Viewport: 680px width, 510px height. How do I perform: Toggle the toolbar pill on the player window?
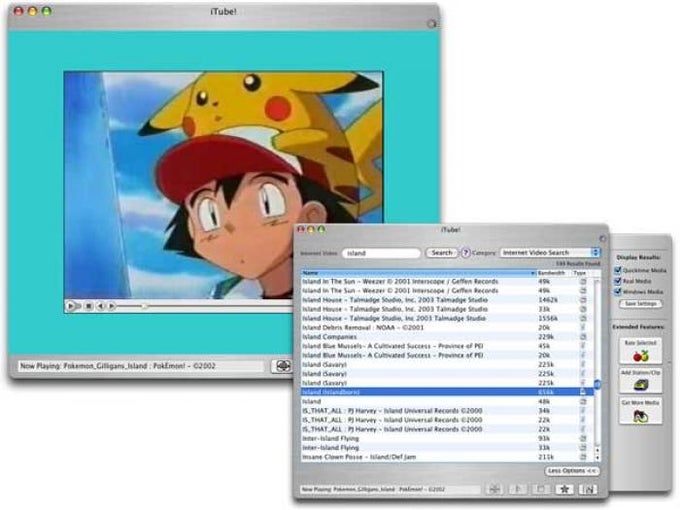431,23
